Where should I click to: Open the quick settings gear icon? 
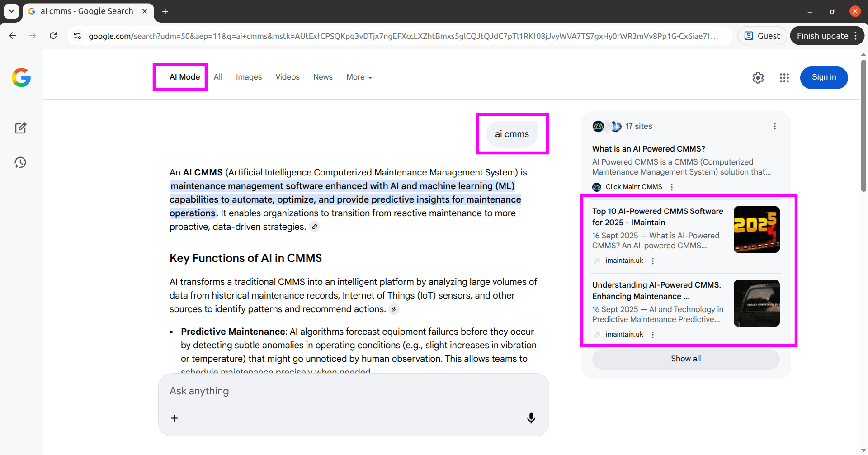tap(758, 77)
